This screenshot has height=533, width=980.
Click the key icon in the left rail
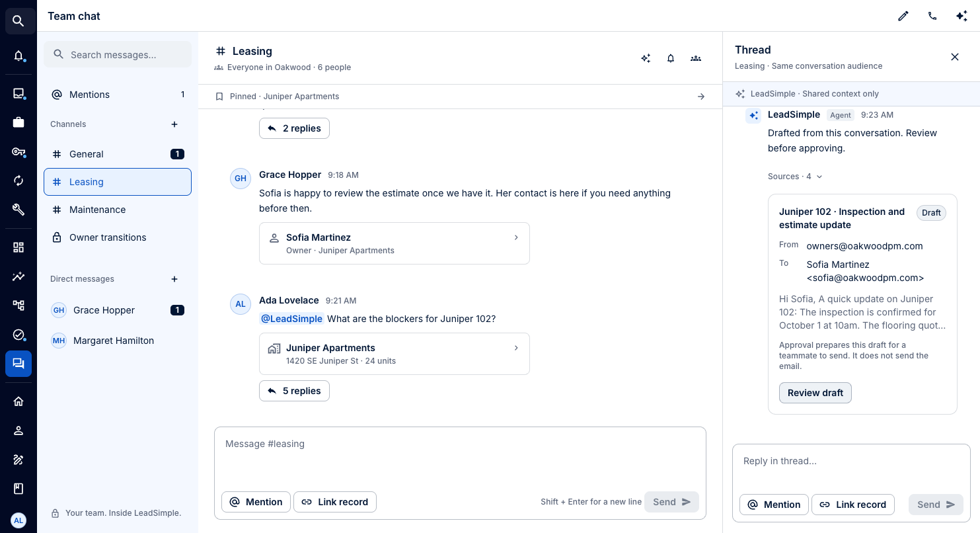(x=19, y=152)
